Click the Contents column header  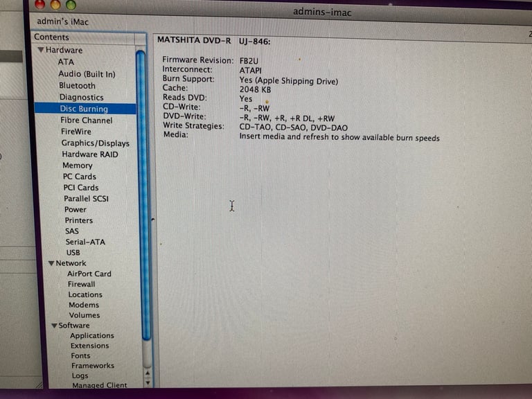[83, 37]
